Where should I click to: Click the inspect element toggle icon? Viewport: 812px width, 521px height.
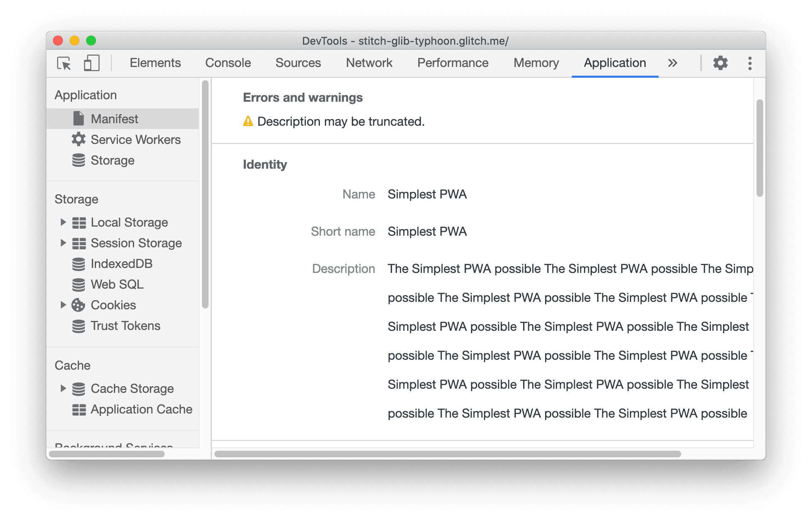64,62
